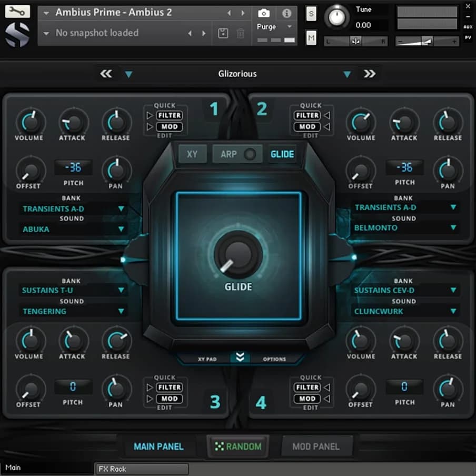The image size is (476, 476).
Task: Click the double chevron below the XY pad
Action: point(240,358)
